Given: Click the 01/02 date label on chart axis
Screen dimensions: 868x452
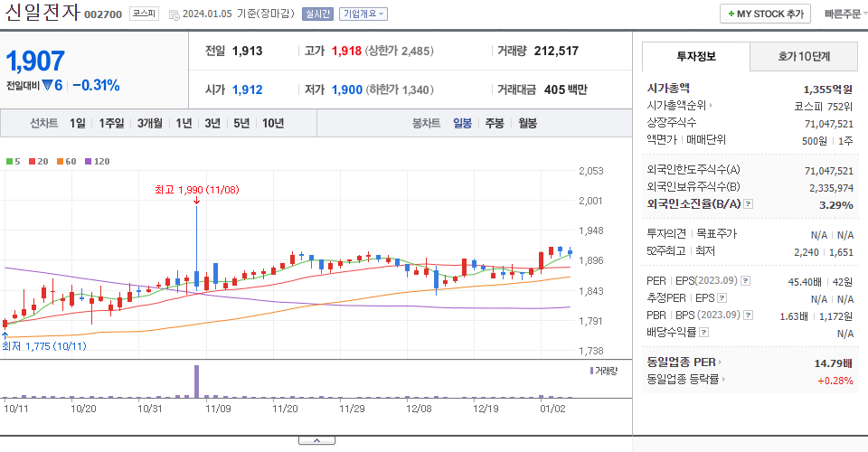Looking at the screenshot, I should coord(552,409).
